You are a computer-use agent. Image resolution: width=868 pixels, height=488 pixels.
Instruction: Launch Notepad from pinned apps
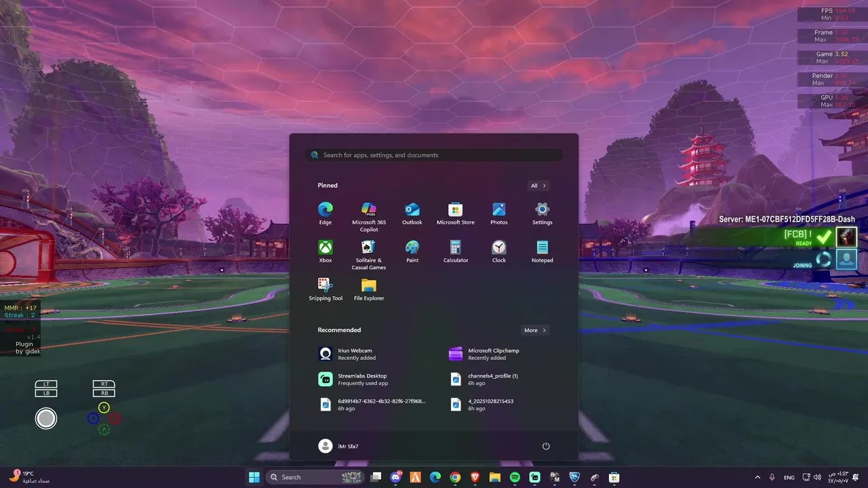tap(542, 251)
